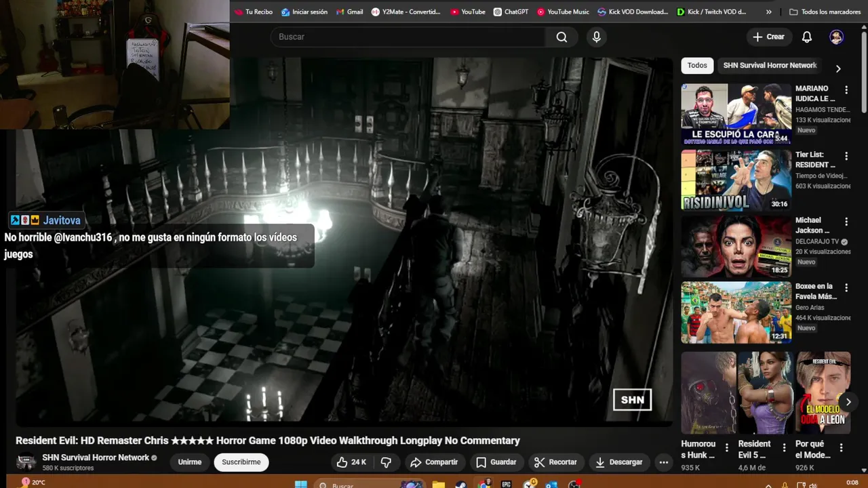The image size is (868, 488).
Task: Open options for Humorous Hunk short
Action: point(726,448)
